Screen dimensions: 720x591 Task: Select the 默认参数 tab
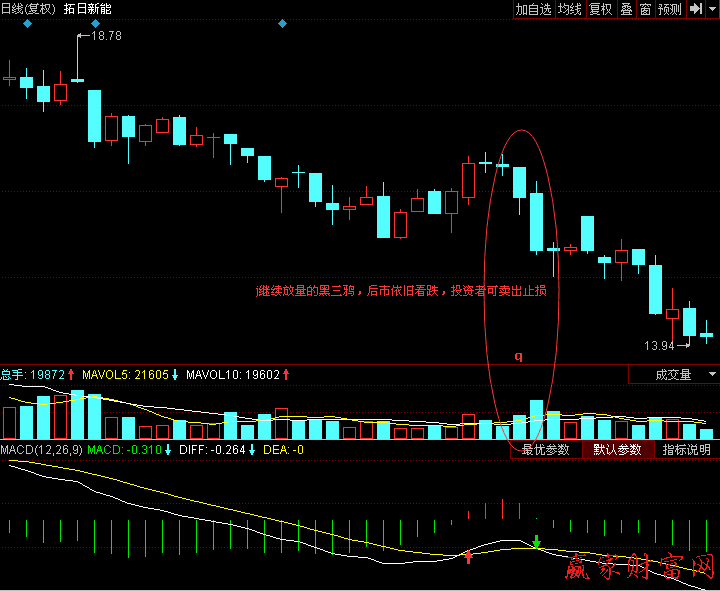pyautogui.click(x=617, y=450)
